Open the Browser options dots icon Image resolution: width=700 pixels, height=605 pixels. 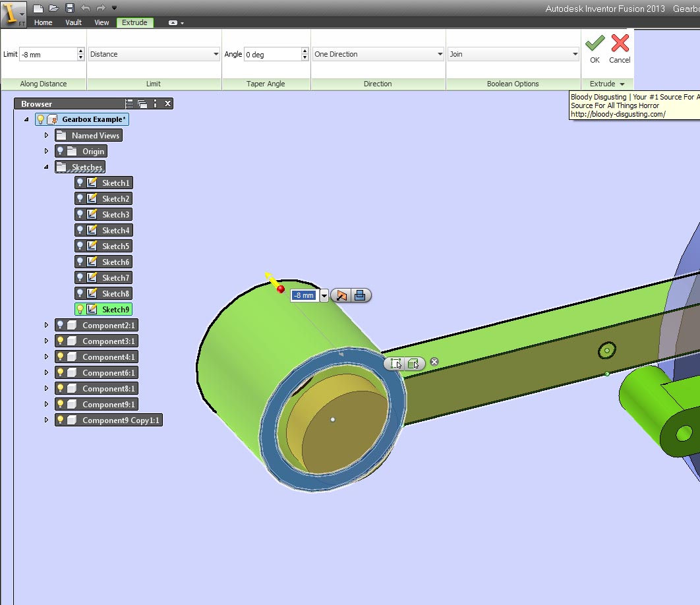(x=156, y=103)
